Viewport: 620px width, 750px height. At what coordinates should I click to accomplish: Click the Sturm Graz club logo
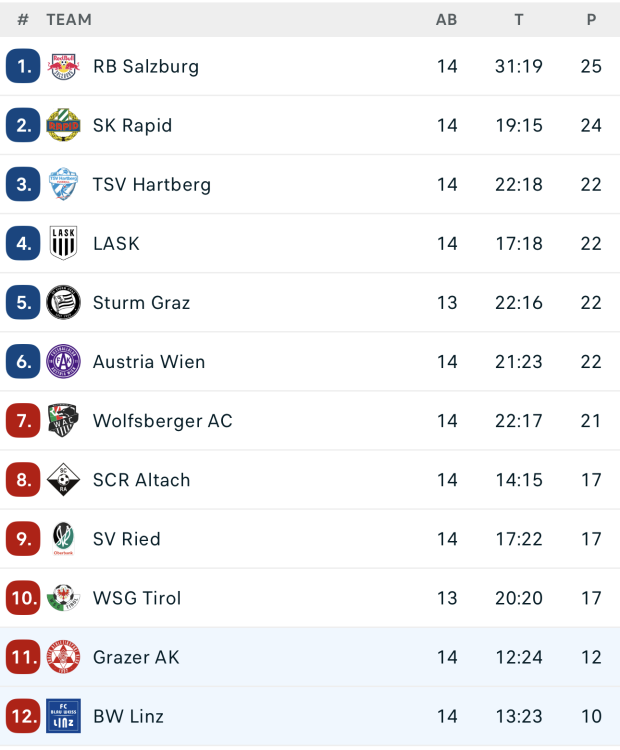coord(63,303)
